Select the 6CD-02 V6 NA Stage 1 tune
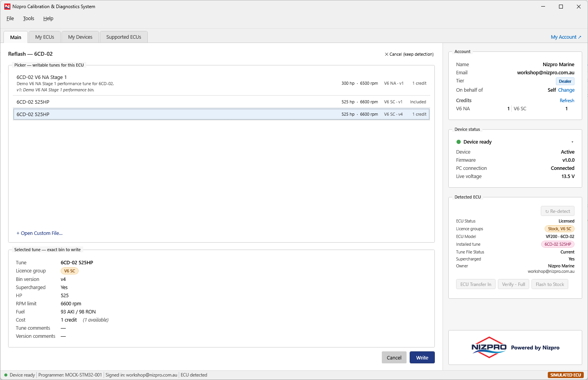 pyautogui.click(x=221, y=83)
